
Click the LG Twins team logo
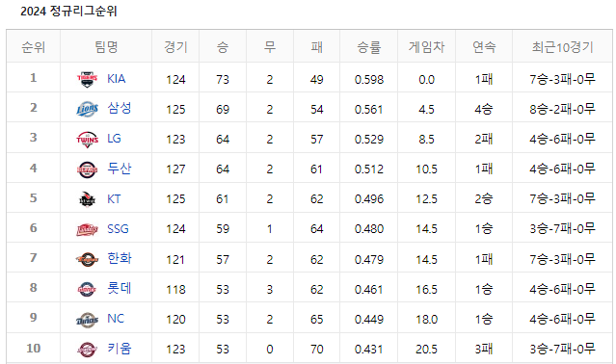[87, 139]
